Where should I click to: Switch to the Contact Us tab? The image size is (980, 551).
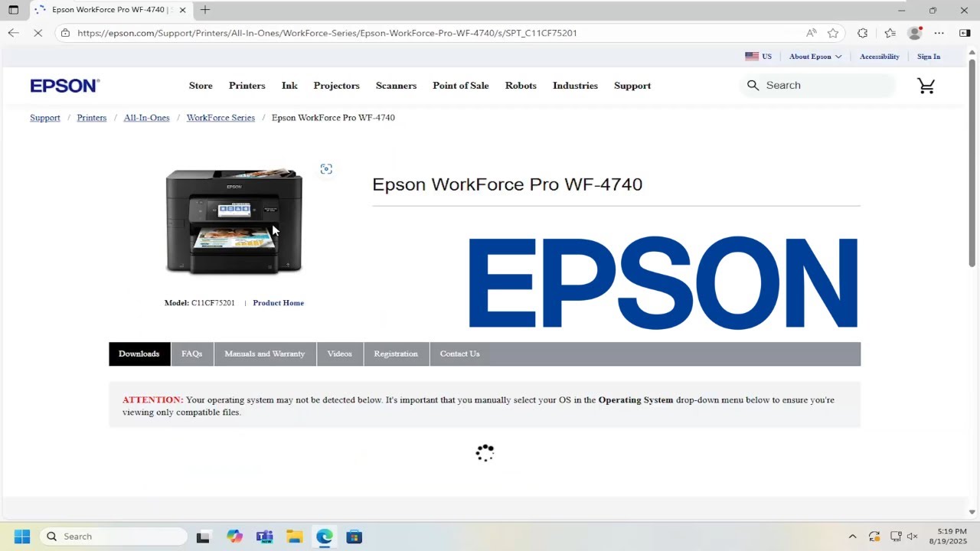(x=459, y=354)
